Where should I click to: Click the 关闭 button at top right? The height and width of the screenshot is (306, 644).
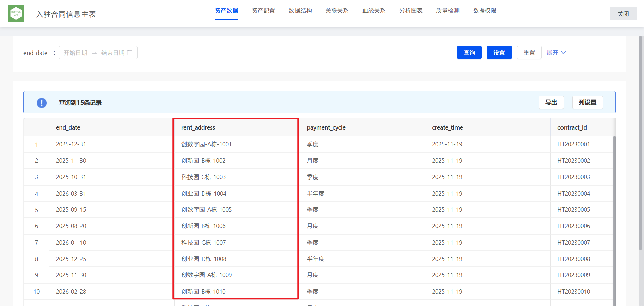(623, 14)
